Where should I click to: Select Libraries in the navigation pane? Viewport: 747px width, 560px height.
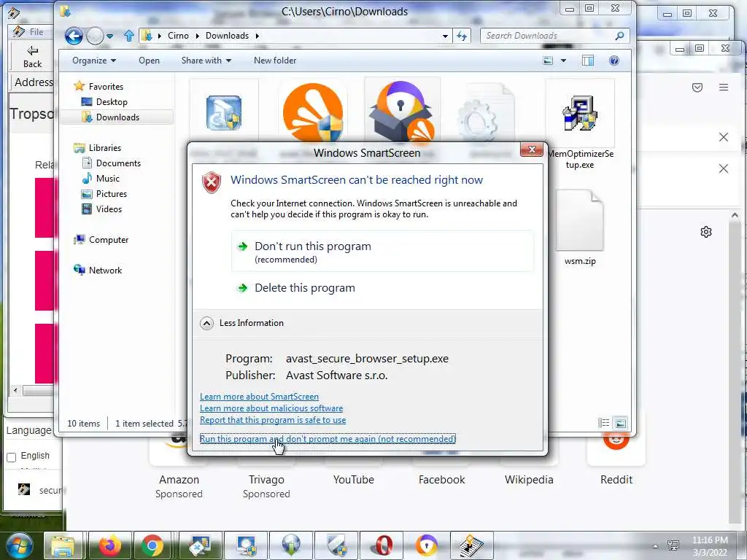pyautogui.click(x=105, y=147)
